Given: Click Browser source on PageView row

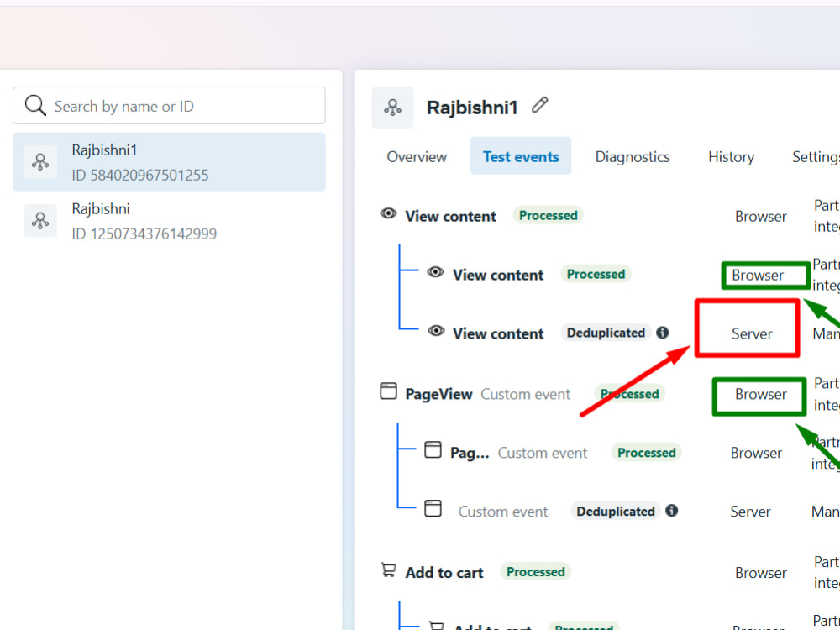Looking at the screenshot, I should pos(761,394).
